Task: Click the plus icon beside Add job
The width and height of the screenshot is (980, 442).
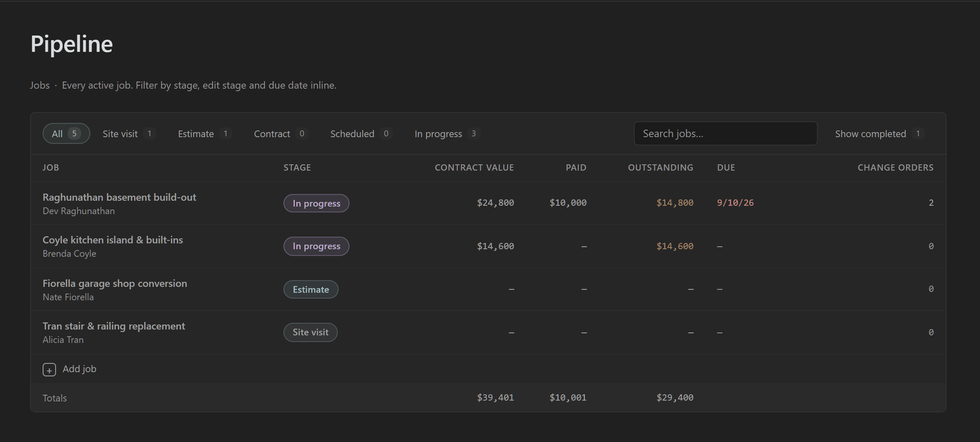Action: [49, 370]
